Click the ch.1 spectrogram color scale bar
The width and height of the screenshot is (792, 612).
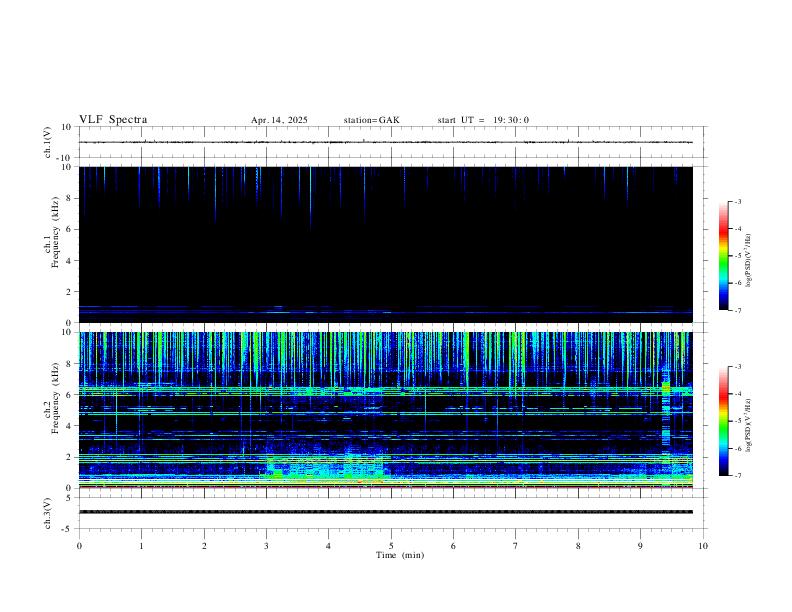pyautogui.click(x=723, y=256)
